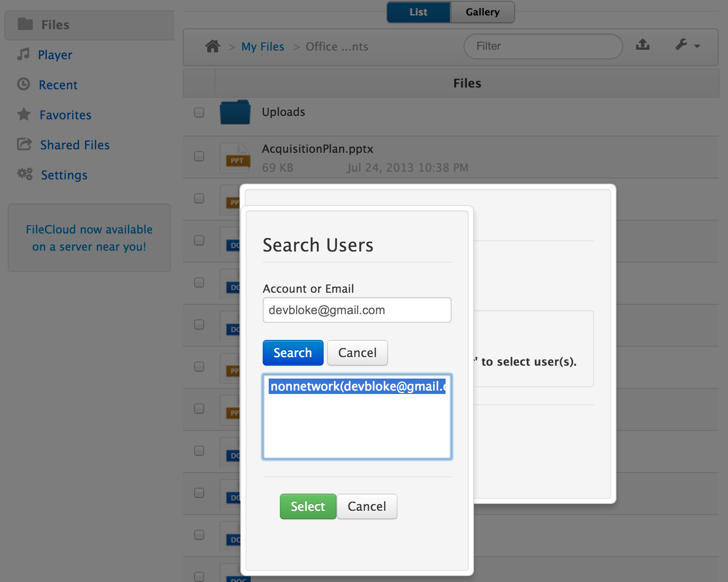Viewport: 728px width, 582px height.
Task: Go to home via house icon
Action: (x=212, y=46)
